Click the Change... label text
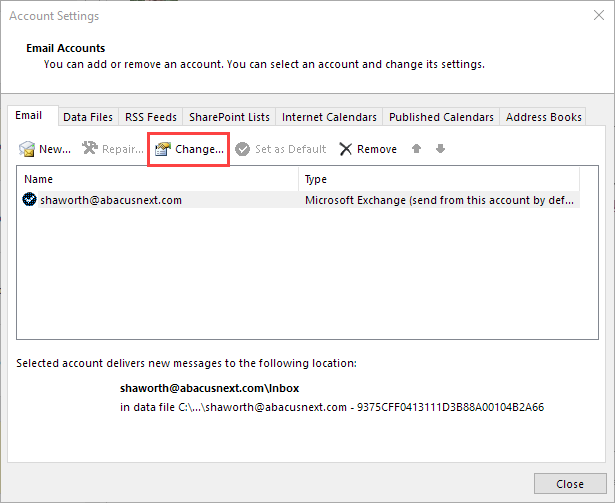The image size is (615, 503). [199, 149]
